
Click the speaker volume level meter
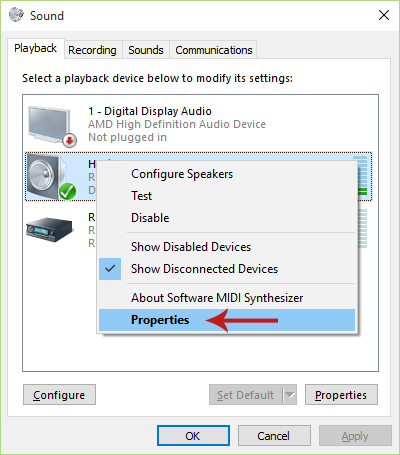click(x=361, y=176)
